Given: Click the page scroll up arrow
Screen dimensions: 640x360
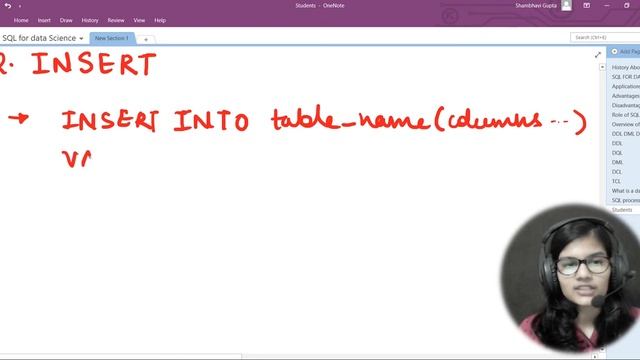Looking at the screenshot, I should tap(602, 67).
